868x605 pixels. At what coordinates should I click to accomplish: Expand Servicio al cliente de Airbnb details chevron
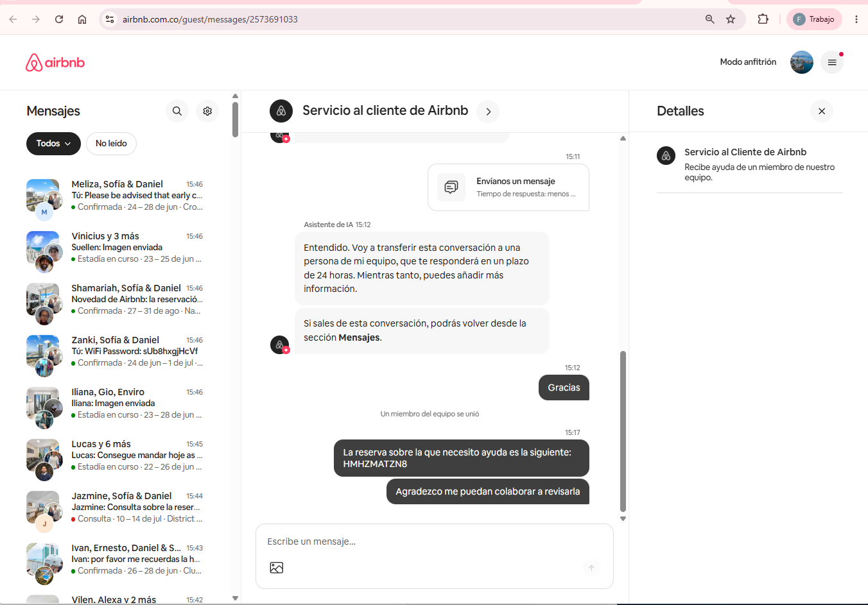[488, 112]
